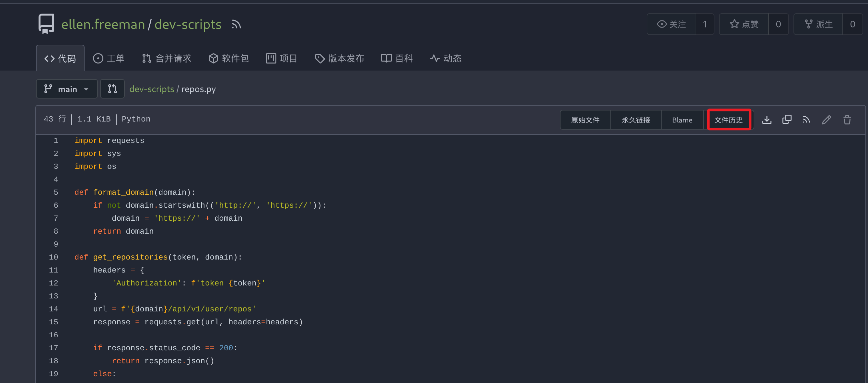Click the 派生 fork button

818,24
